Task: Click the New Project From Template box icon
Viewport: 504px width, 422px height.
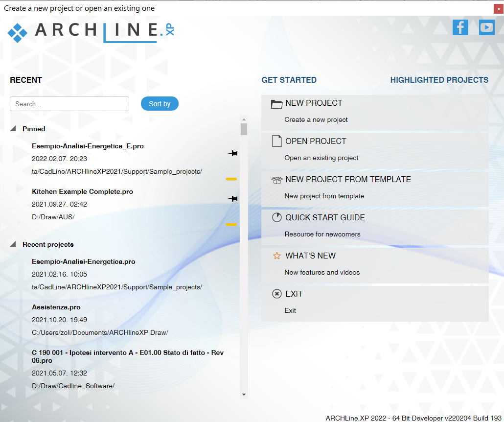Action: tap(277, 180)
